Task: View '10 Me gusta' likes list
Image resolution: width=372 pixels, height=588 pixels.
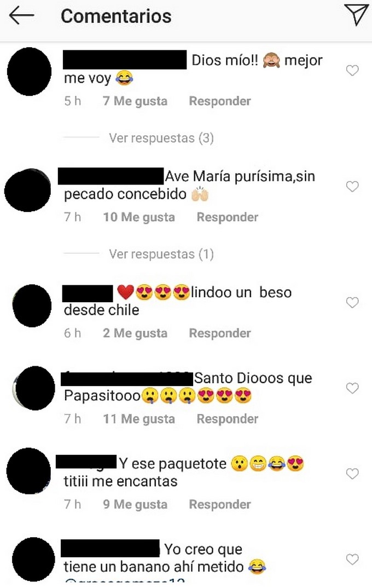Action: 139,217
